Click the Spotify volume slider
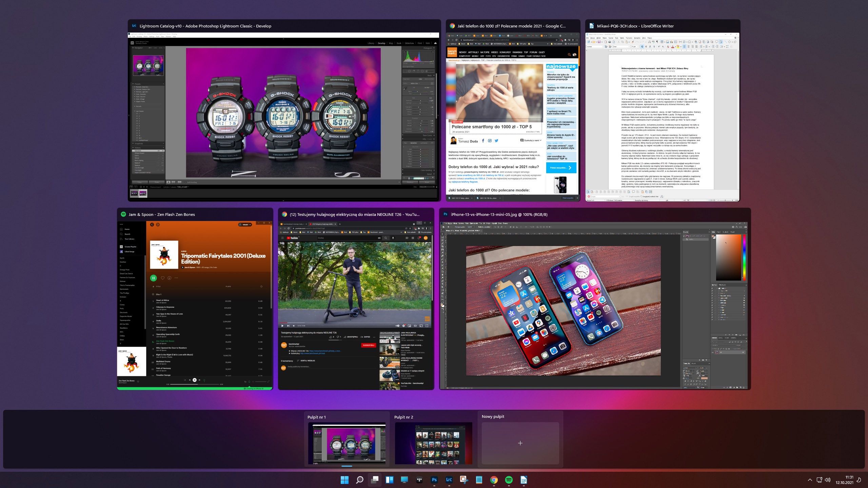 pyautogui.click(x=261, y=382)
